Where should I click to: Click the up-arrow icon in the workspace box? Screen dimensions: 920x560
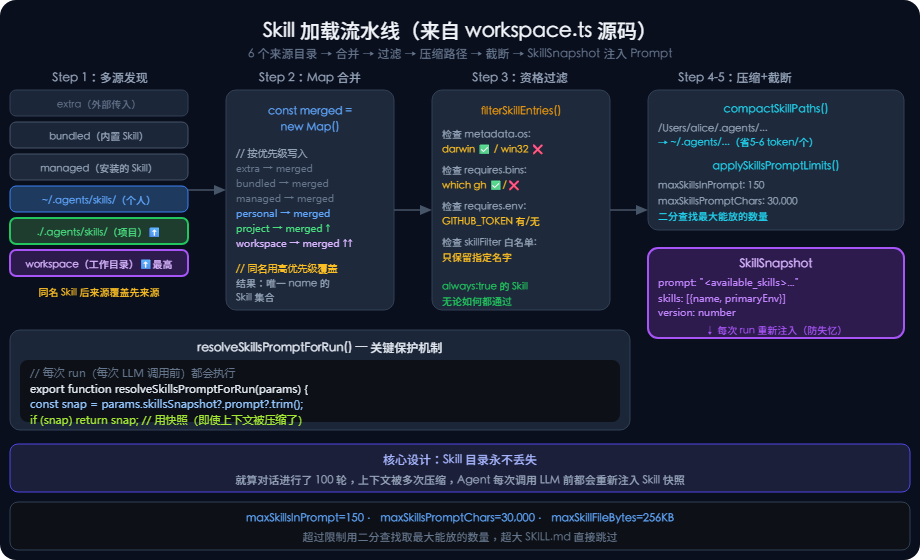point(146,264)
